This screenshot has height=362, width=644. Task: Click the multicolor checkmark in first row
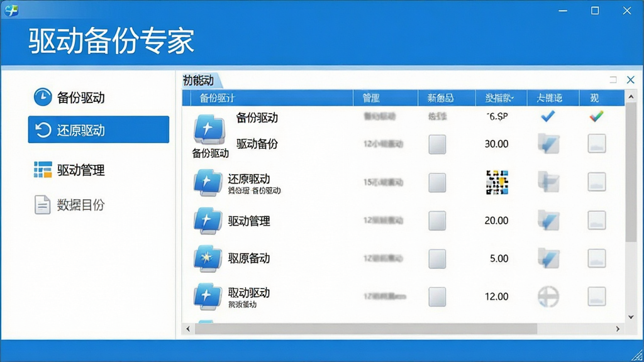(596, 116)
